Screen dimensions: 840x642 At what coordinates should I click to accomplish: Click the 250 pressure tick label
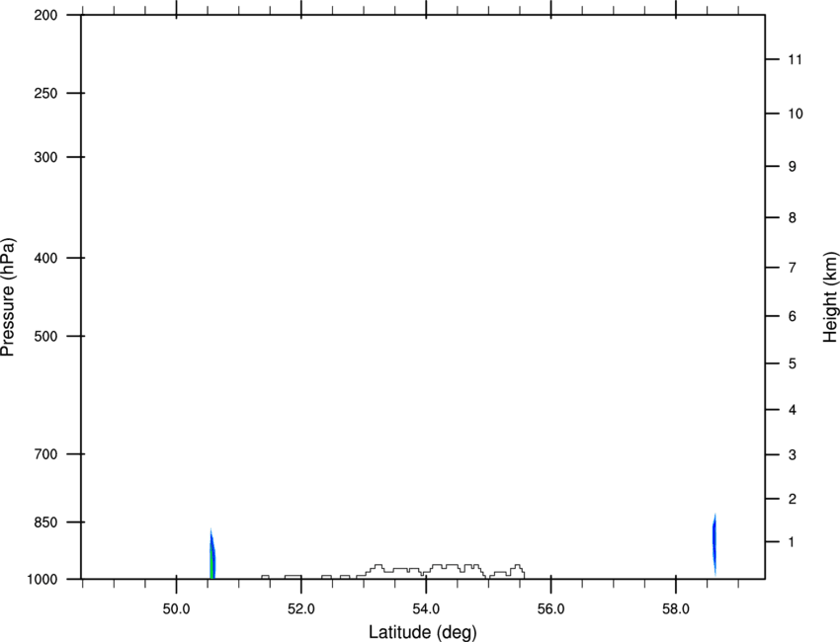pos(45,93)
